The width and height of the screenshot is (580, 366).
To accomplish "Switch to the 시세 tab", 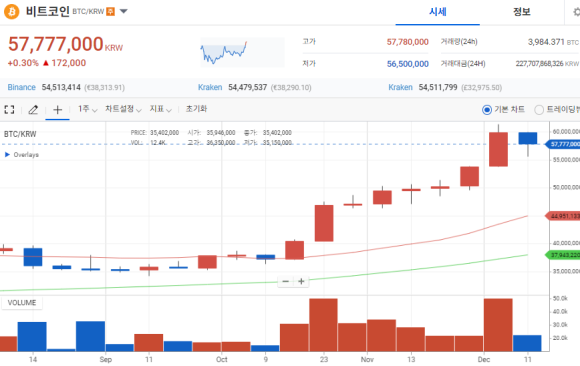I will coord(438,12).
